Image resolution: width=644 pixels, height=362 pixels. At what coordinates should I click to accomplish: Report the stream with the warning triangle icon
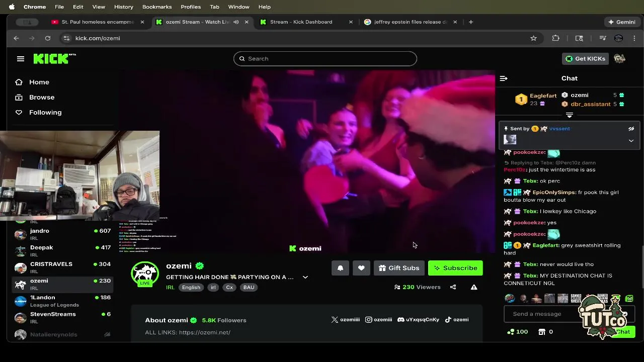(474, 287)
